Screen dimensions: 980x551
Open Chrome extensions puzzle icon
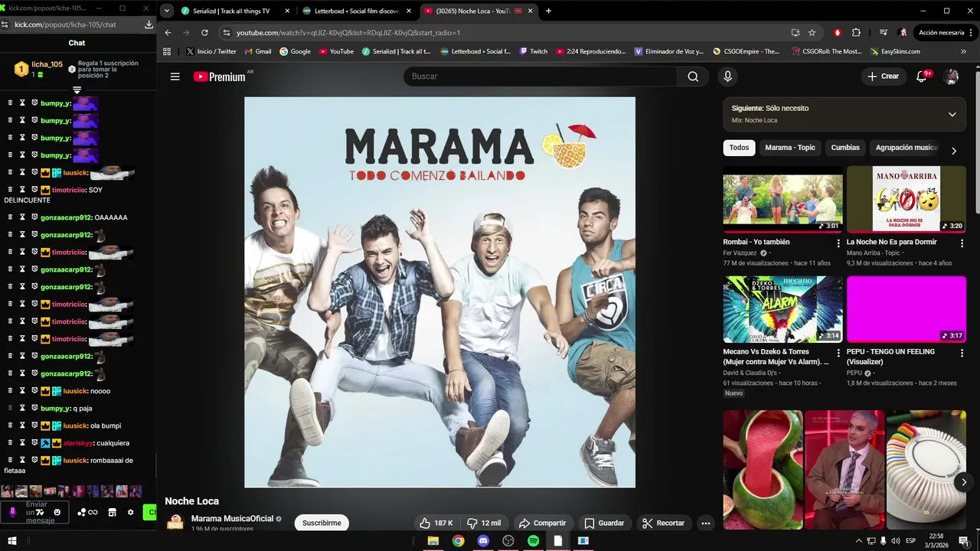[856, 33]
